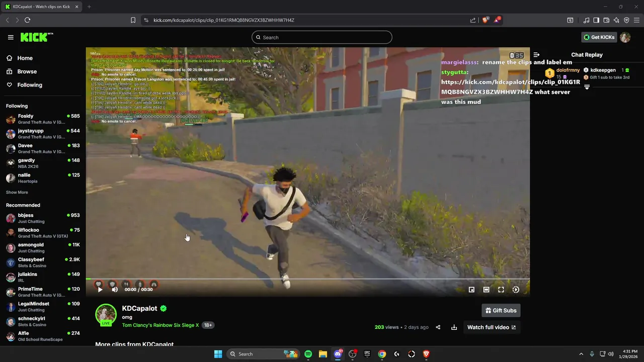Mute the clip volume
The width and height of the screenshot is (644, 362).
pos(115,290)
